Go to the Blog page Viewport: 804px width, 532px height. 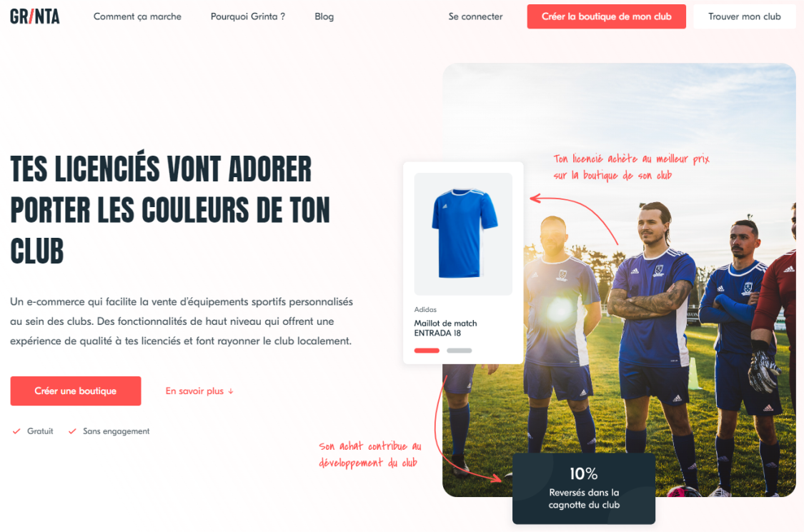point(324,16)
